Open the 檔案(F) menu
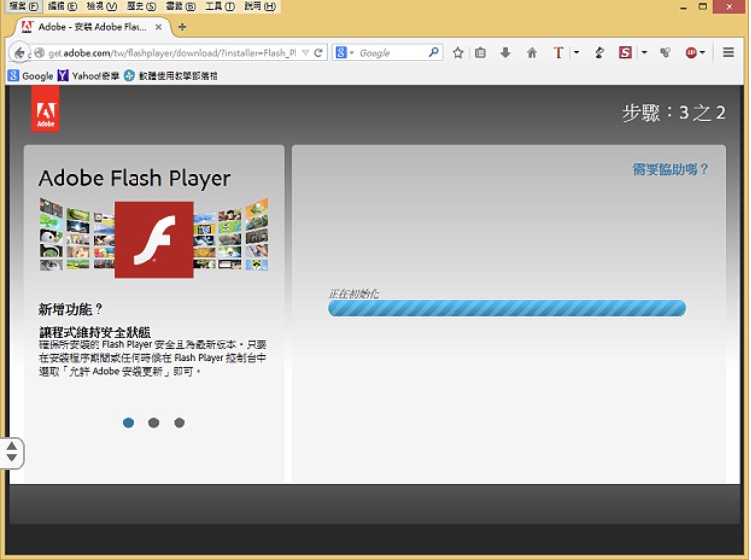 point(23,6)
